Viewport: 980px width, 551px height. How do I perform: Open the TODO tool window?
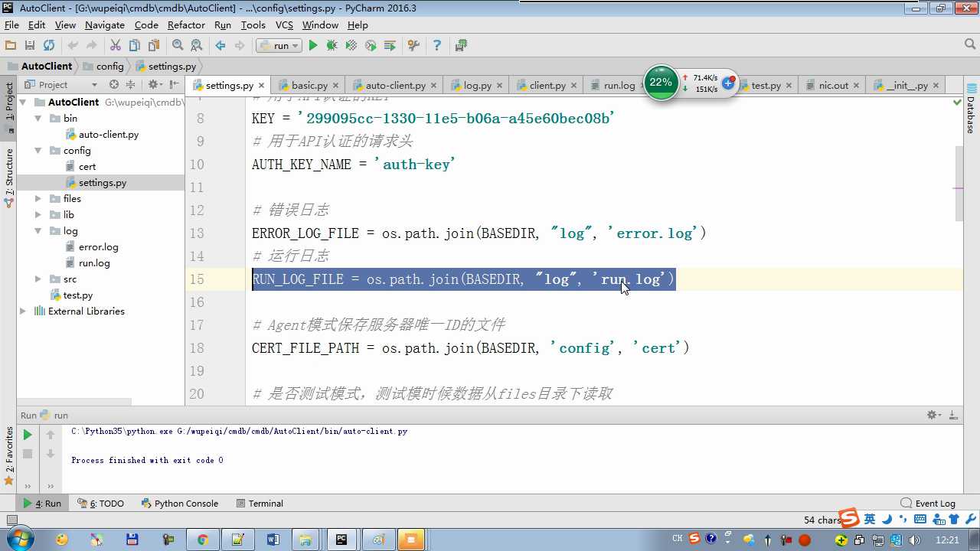click(x=100, y=504)
